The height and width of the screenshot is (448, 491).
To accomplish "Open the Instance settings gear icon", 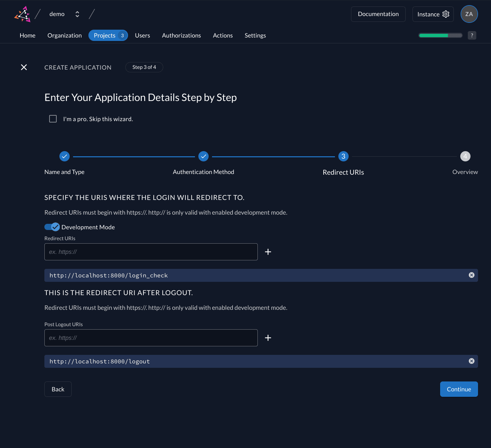I will click(446, 14).
